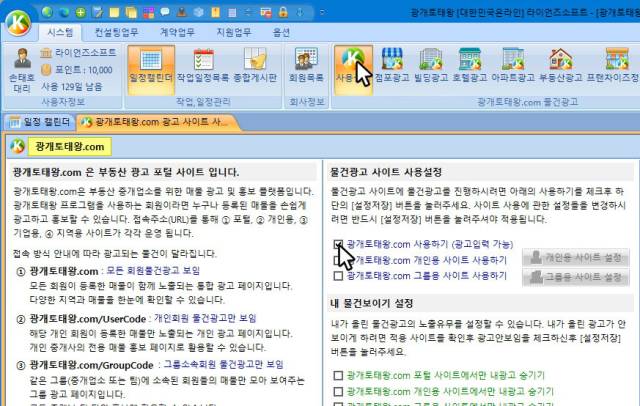Click the green globe icon in quick toolbar
This screenshot has width=640, height=406.
[47, 12]
